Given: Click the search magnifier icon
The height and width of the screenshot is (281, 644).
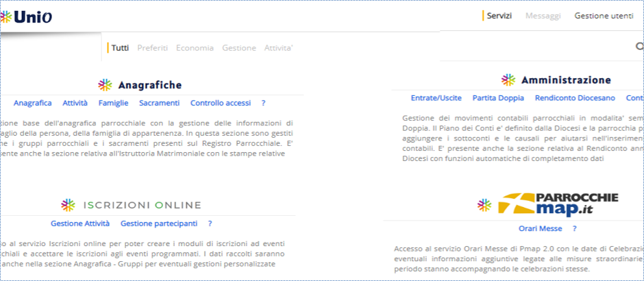Looking at the screenshot, I should point(639,47).
